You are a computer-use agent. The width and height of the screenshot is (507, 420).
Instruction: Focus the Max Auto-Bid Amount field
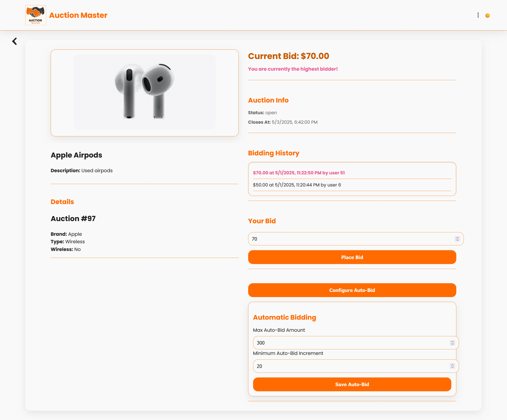tap(356, 343)
